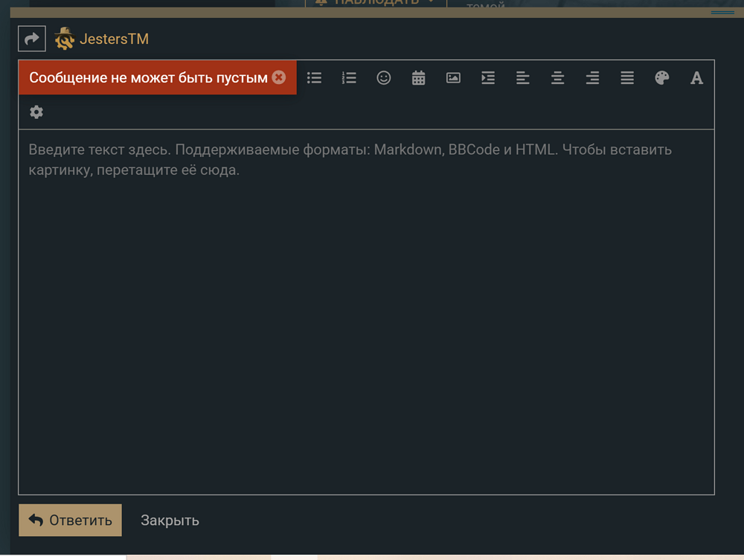This screenshot has width=744, height=560.
Task: Align text to the left
Action: point(523,78)
